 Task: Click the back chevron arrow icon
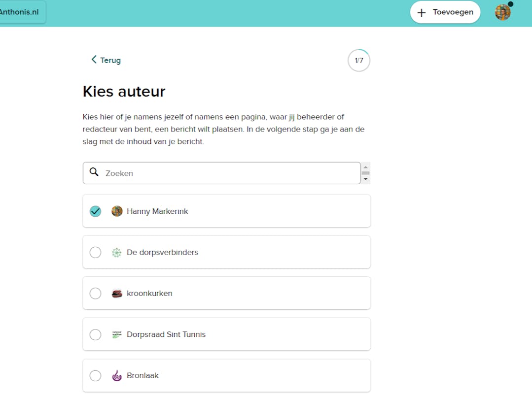tap(94, 60)
